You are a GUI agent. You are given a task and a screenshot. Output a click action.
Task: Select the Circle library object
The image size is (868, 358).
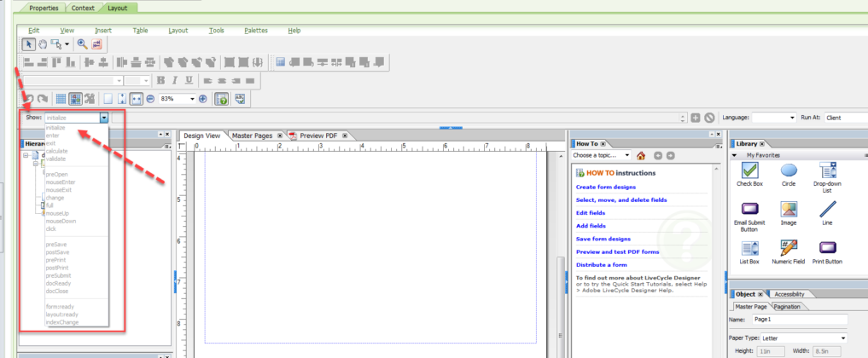point(789,174)
